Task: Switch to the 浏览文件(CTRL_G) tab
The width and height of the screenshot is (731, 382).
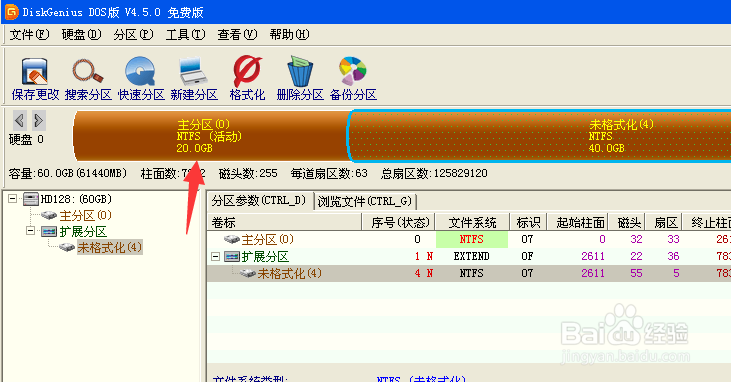Action: [365, 201]
